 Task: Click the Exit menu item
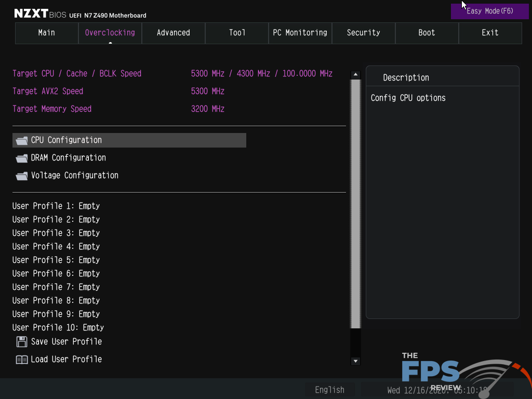[489, 33]
